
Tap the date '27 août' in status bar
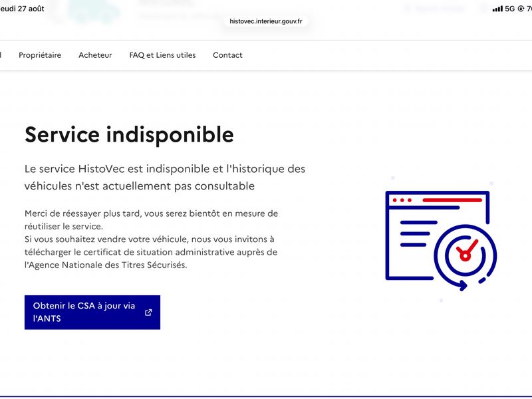pos(31,9)
